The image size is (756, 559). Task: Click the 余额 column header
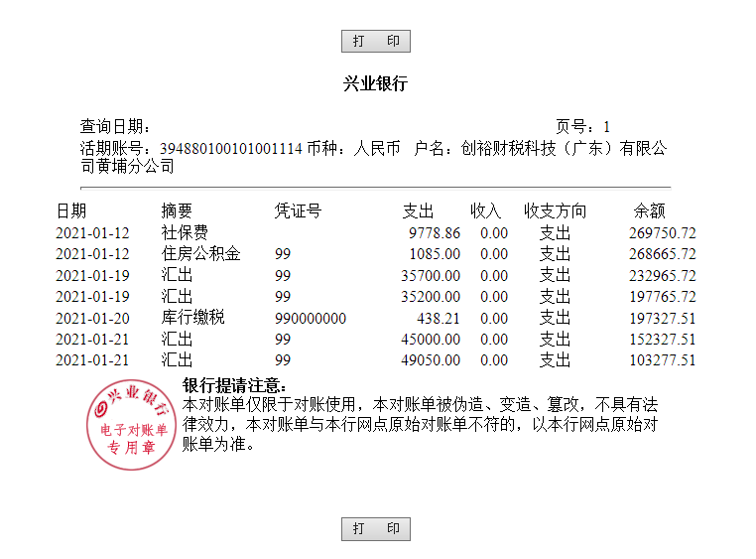point(650,210)
